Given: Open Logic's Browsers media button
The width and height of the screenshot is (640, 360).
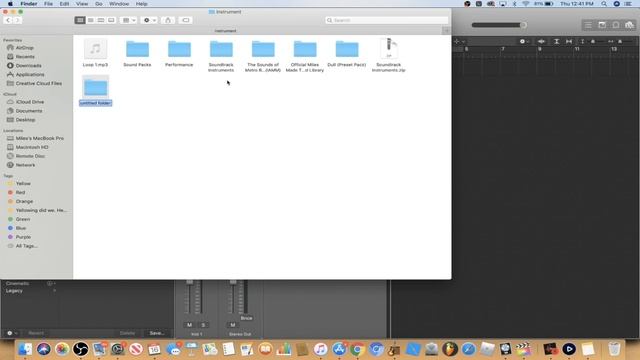Looking at the screenshot, I should (629, 25).
